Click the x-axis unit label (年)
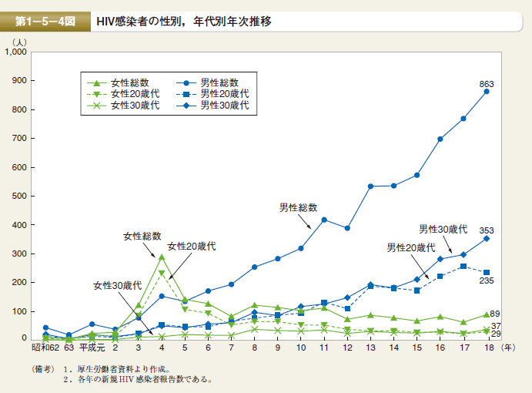Image resolution: width=532 pixels, height=393 pixels. [507, 348]
